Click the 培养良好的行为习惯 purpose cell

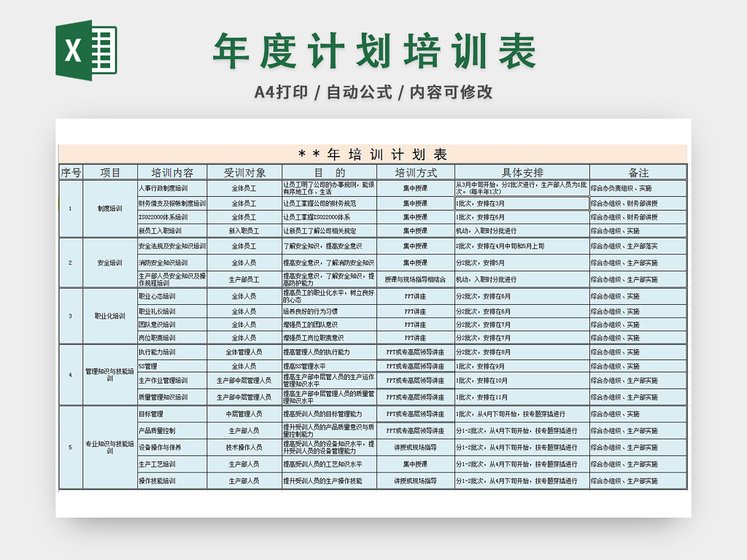pyautogui.click(x=329, y=311)
